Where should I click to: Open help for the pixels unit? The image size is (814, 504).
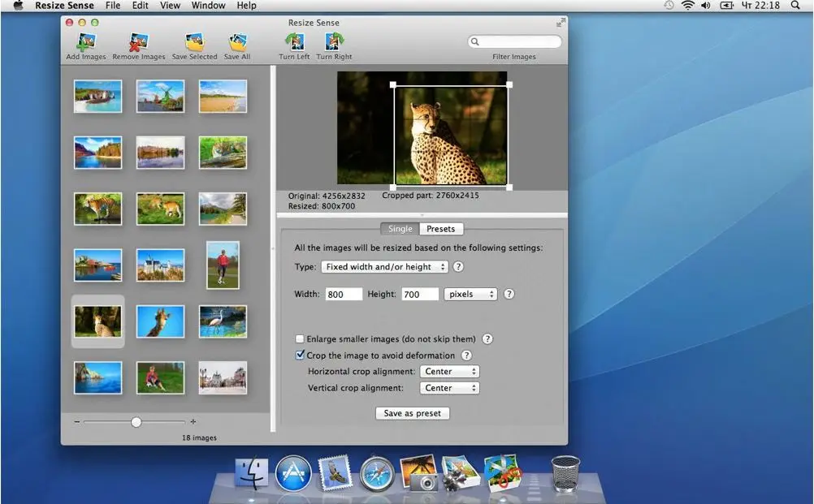(x=509, y=294)
